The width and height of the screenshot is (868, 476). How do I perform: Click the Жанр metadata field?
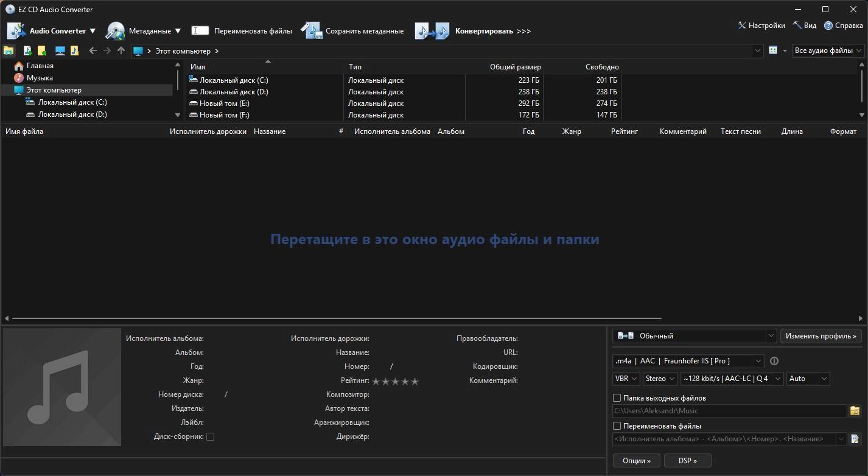point(193,380)
